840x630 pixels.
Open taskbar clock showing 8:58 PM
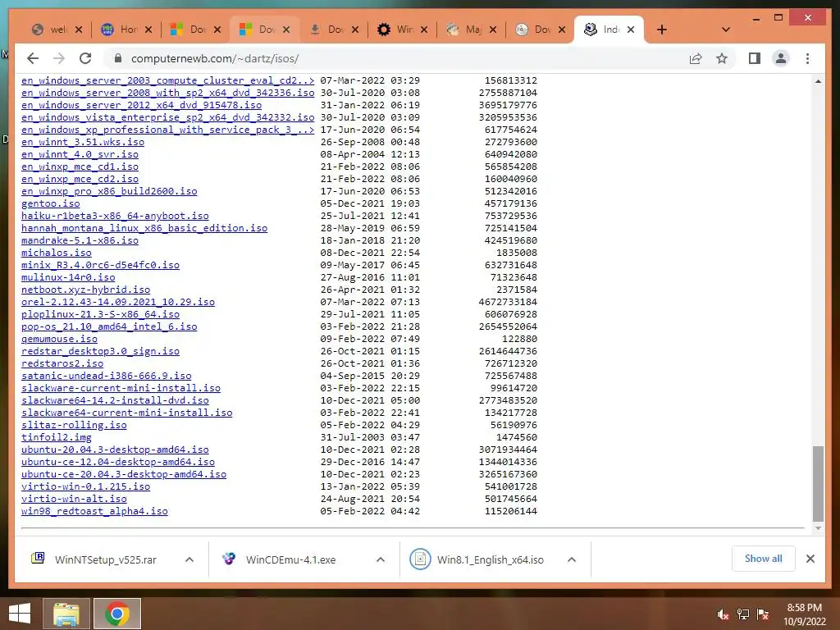805,614
